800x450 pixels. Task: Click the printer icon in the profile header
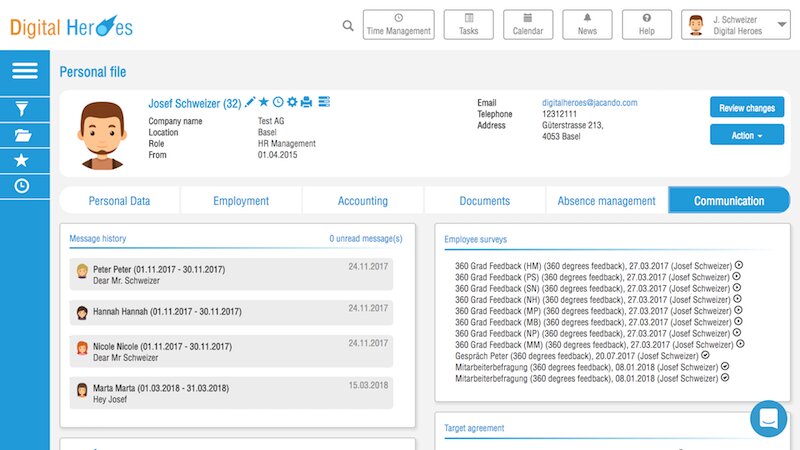(x=307, y=102)
